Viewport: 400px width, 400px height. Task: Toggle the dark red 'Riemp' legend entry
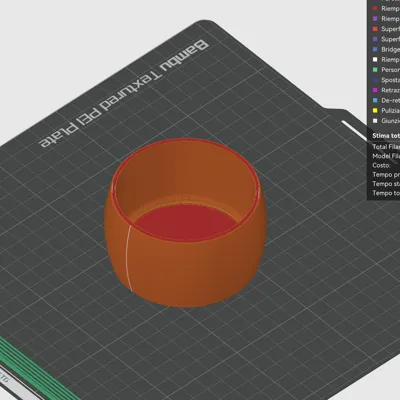point(386,8)
